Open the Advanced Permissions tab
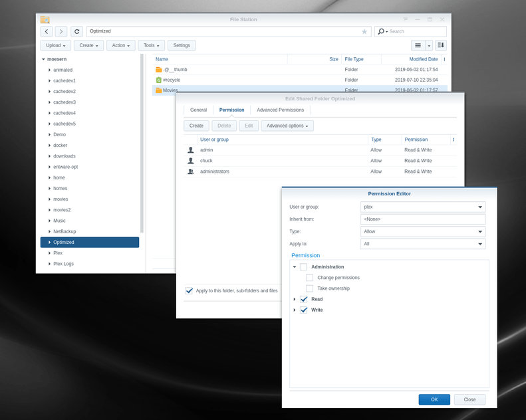Image resolution: width=526 pixels, height=420 pixels. (x=280, y=110)
